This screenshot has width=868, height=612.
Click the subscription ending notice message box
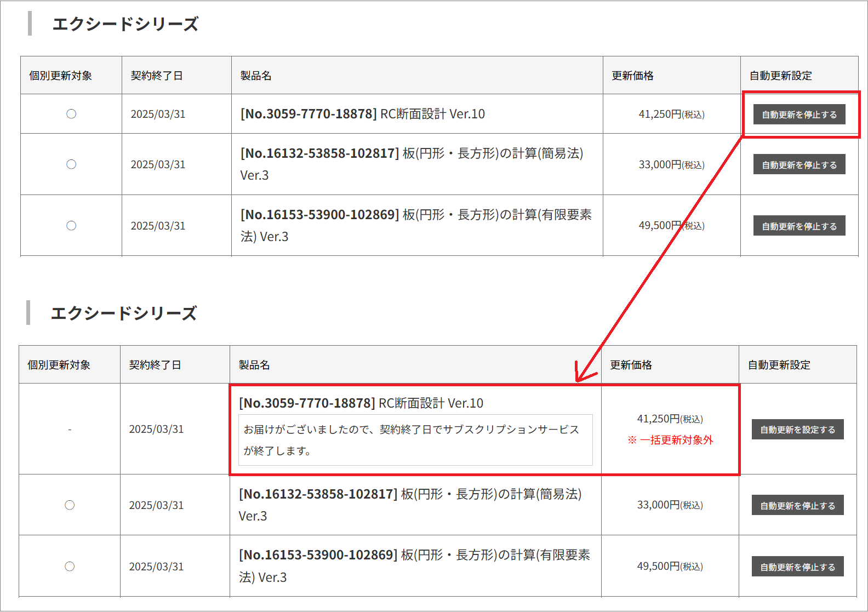(415, 440)
